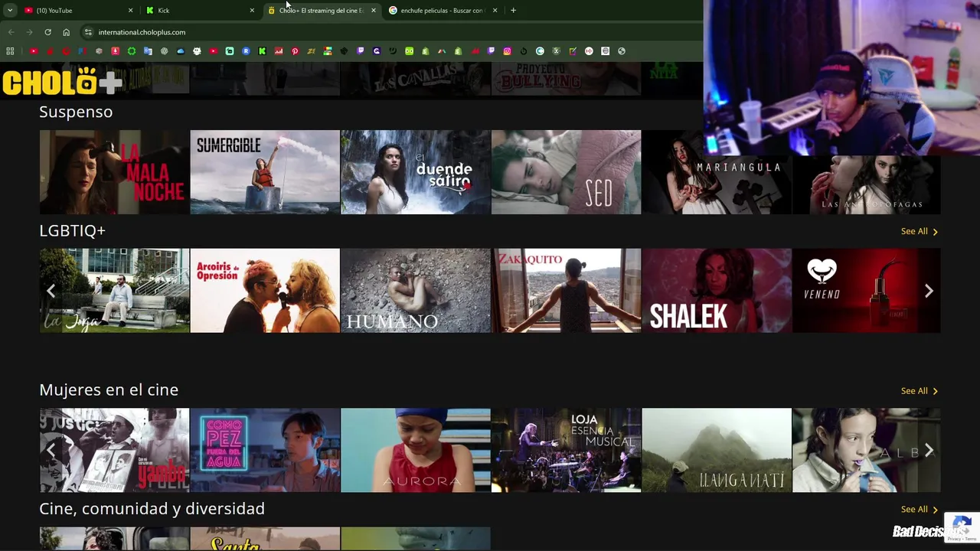The height and width of the screenshot is (551, 980).
Task: Close the YouTube tab
Action: pyautogui.click(x=130, y=11)
